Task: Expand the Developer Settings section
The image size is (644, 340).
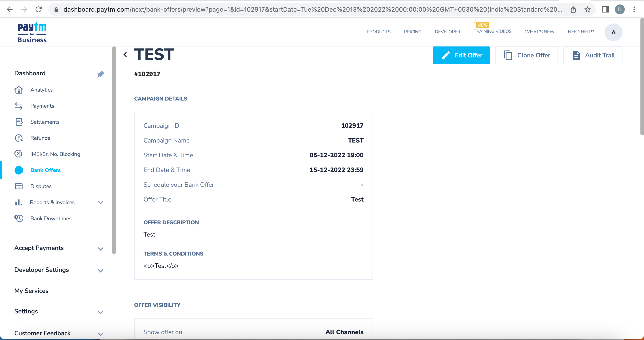Action: click(100, 271)
